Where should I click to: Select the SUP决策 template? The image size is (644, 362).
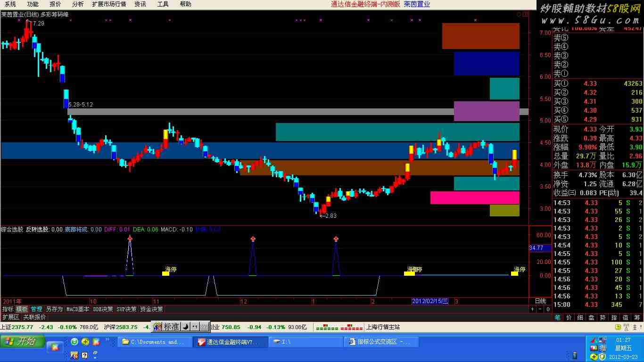coord(127,309)
